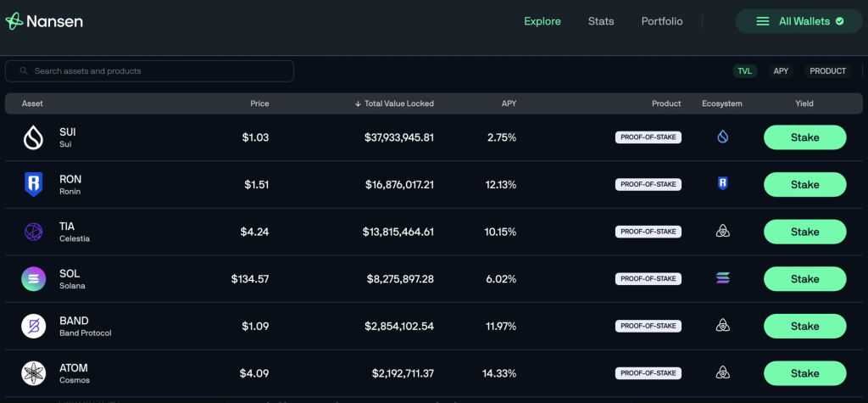
Task: Click the green checkmark beside All Wallets
Action: (839, 21)
